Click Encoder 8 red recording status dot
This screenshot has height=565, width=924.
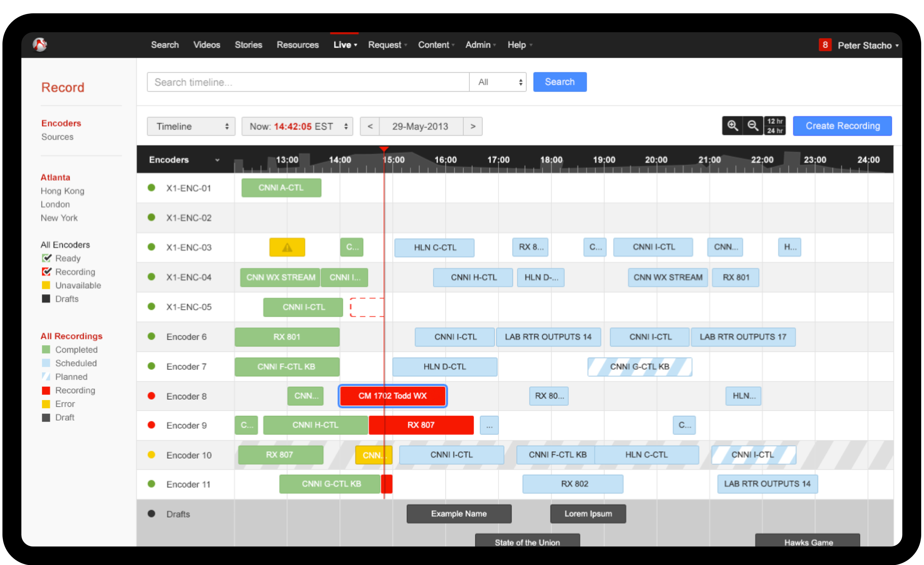(152, 396)
